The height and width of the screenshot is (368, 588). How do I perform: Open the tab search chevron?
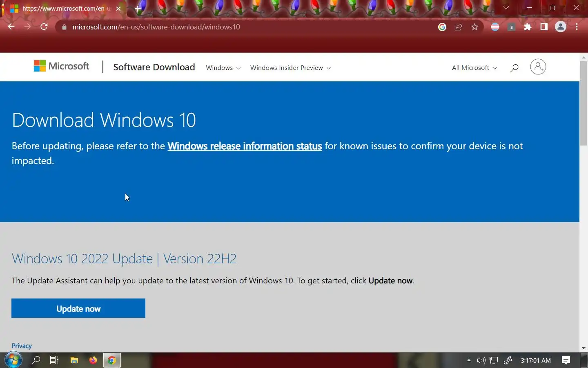click(506, 8)
